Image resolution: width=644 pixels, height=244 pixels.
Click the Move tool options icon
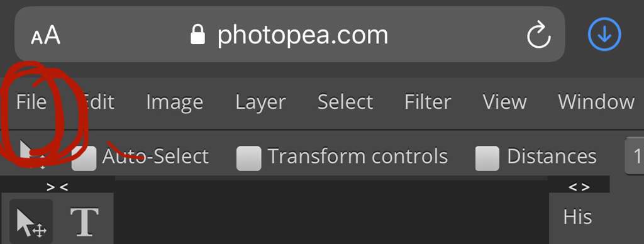pyautogui.click(x=32, y=155)
